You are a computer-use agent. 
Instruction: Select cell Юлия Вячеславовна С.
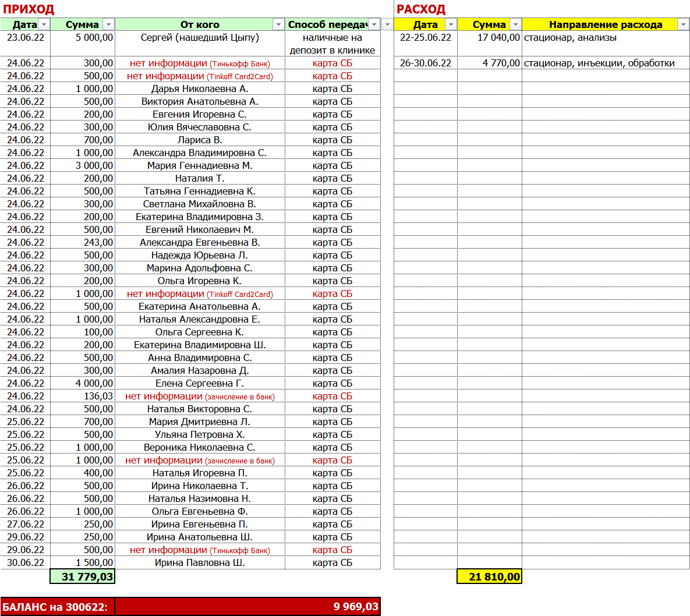(200, 127)
